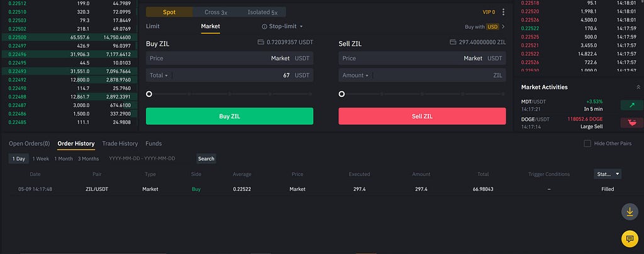Switch to Cross 3x margin tab

tap(216, 13)
